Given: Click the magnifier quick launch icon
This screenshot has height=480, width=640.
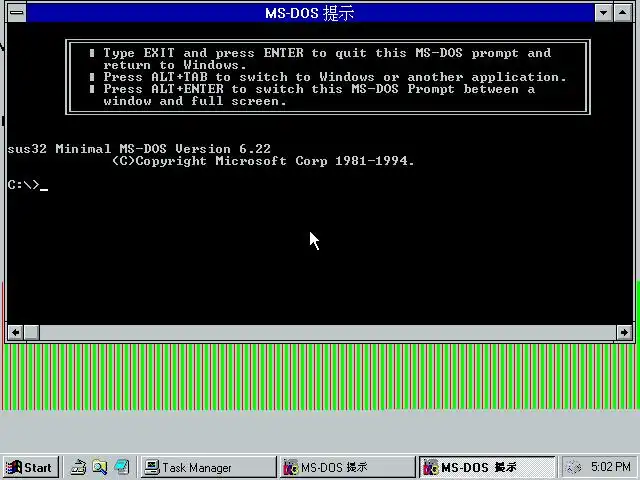Looking at the screenshot, I should pos(100,467).
